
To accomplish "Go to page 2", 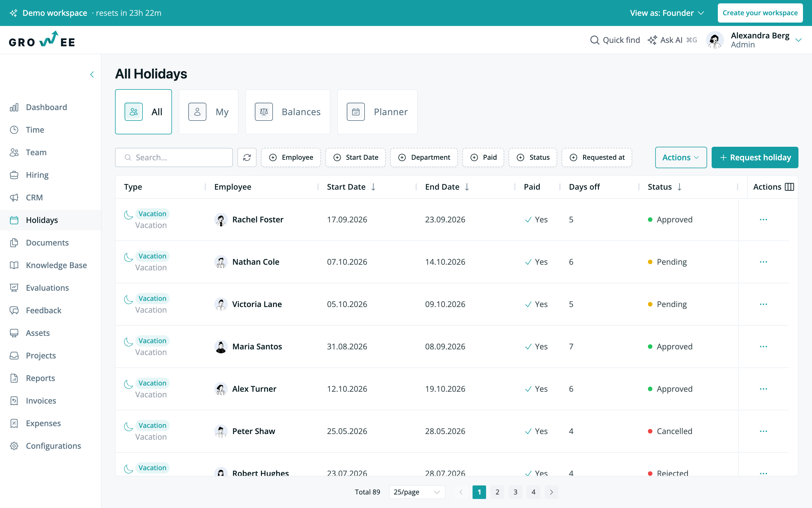I will pyautogui.click(x=497, y=492).
